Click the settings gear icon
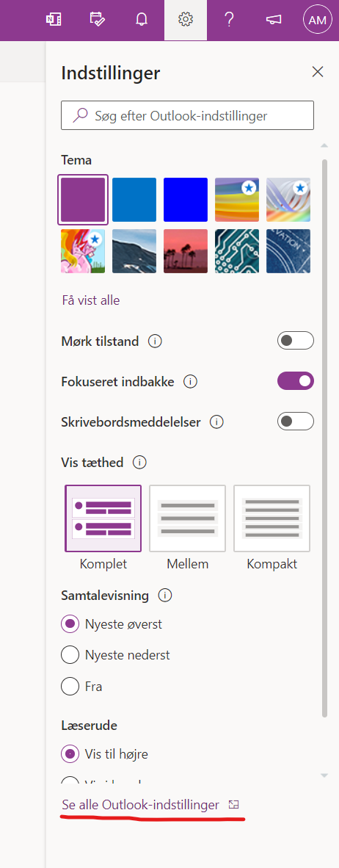The width and height of the screenshot is (339, 868). click(x=185, y=20)
